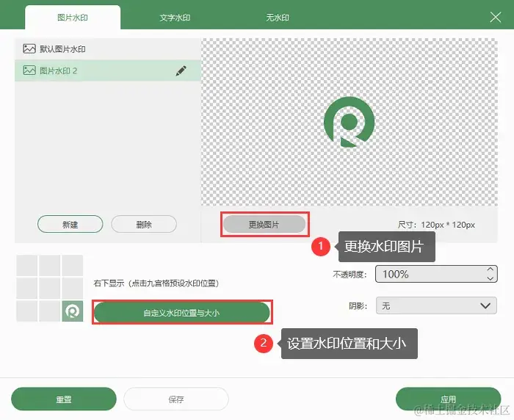Image resolution: width=514 pixels, height=420 pixels.
Task: Click the 应用 button
Action: 448,399
